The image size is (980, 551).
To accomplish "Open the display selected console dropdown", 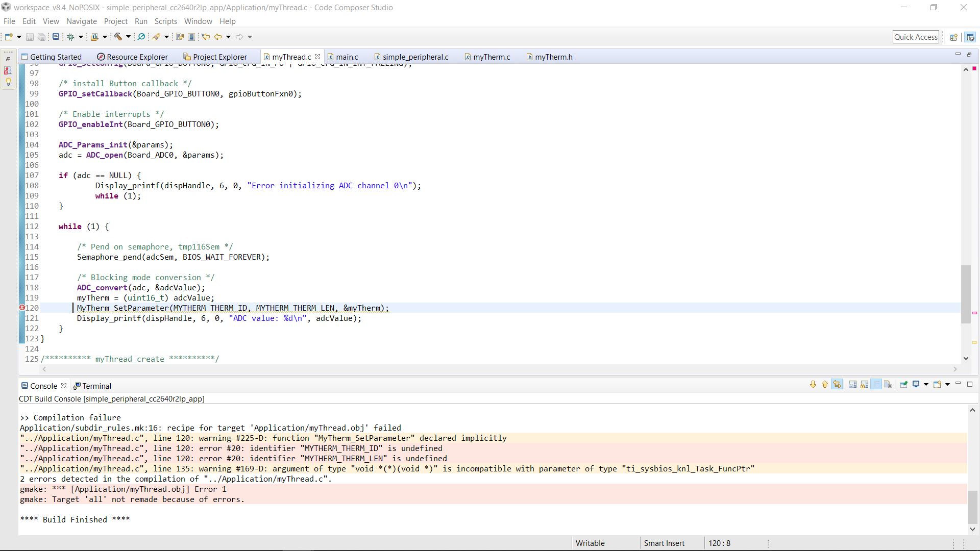I will [x=925, y=385].
